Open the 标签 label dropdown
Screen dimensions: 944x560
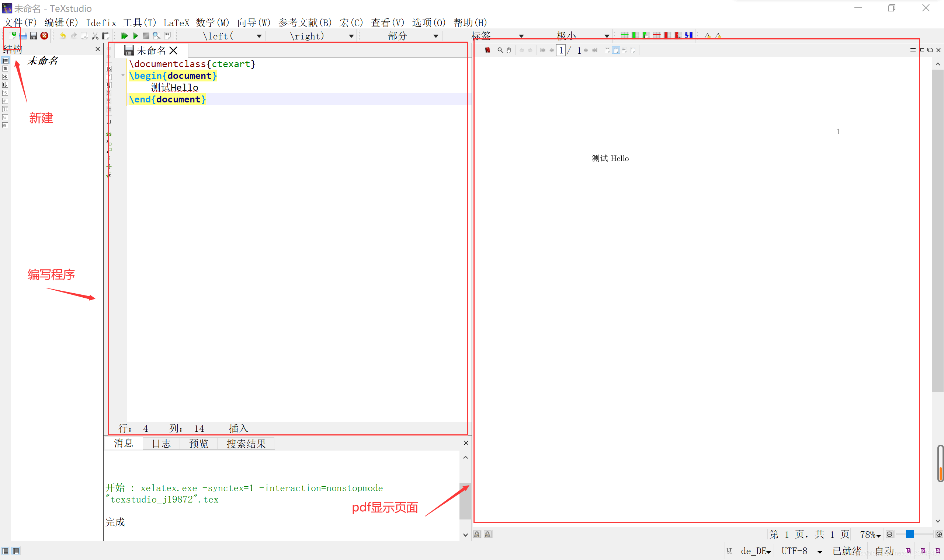pyautogui.click(x=521, y=36)
